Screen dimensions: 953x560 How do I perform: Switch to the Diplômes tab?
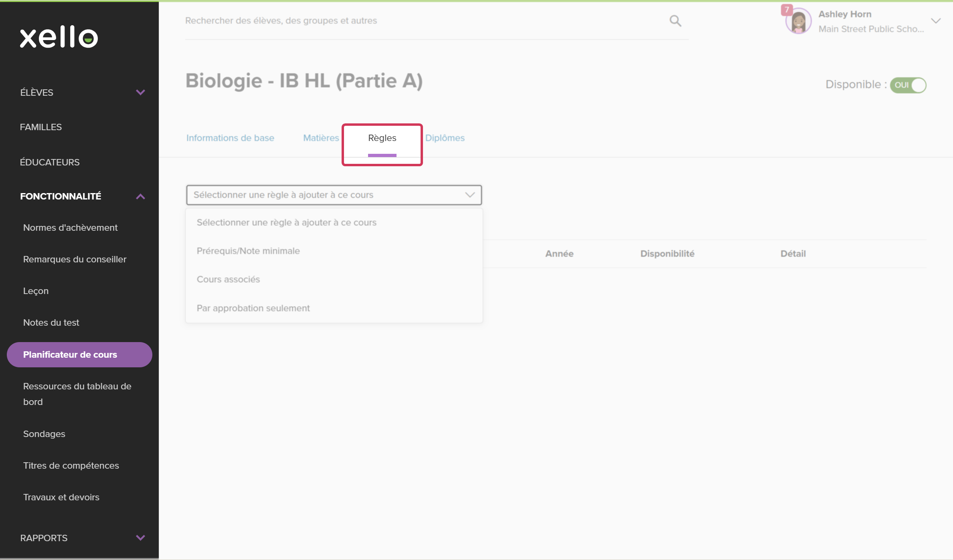pyautogui.click(x=445, y=138)
